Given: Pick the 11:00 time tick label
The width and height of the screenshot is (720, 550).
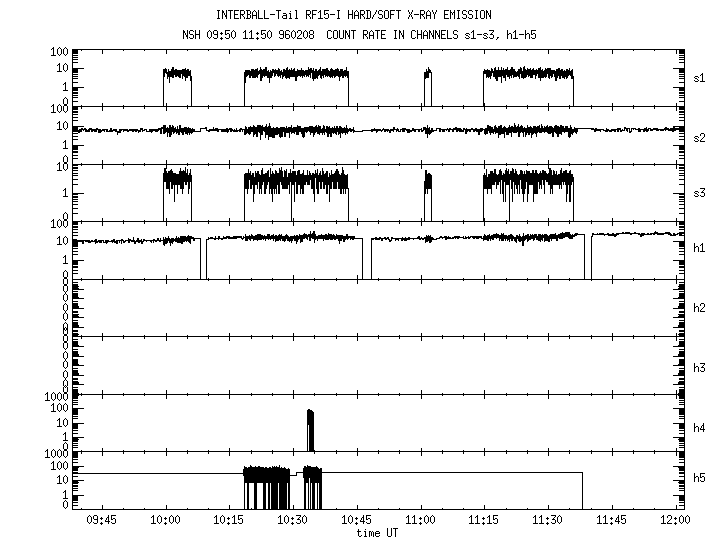Looking at the screenshot, I should (x=420, y=520).
